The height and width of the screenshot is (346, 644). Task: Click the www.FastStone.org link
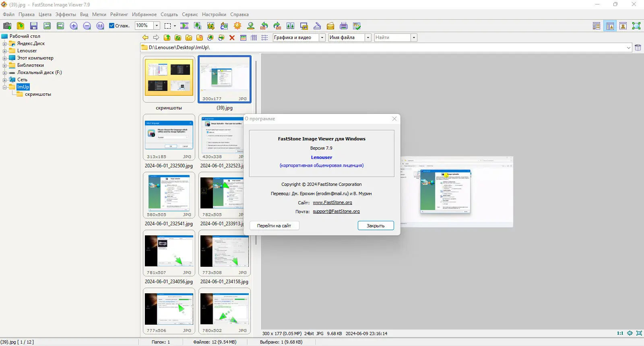(x=332, y=203)
